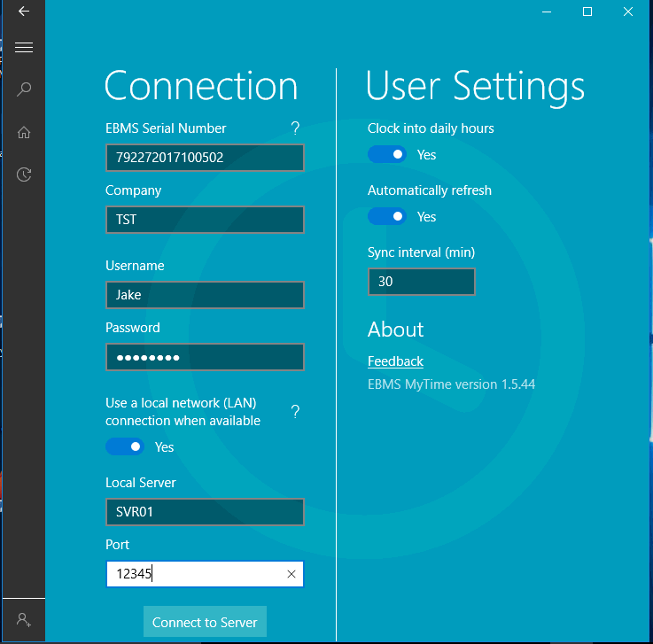Viewport: 653px width, 644px height.
Task: Click the Sync interval input box
Action: (x=422, y=282)
